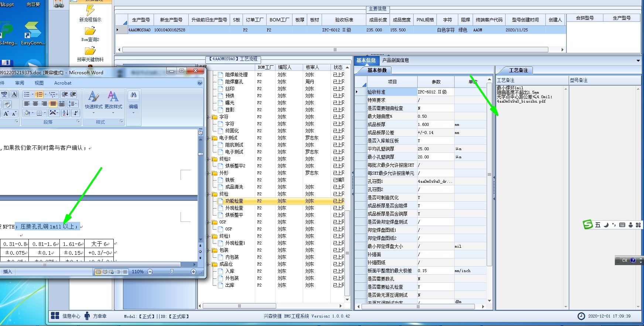This screenshot has width=644, height=326.
Task: Click the Sogou input method S logo
Action: pos(588,224)
